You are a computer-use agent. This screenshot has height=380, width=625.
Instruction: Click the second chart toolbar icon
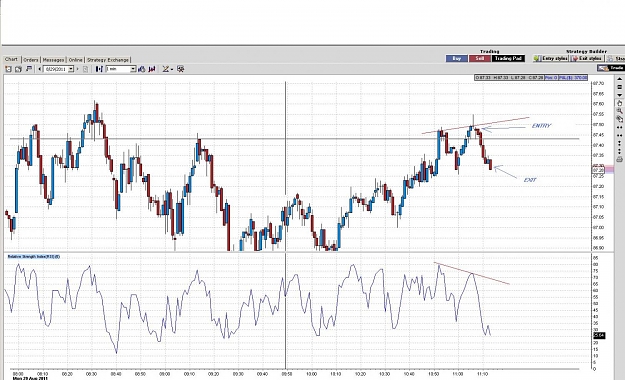18,69
